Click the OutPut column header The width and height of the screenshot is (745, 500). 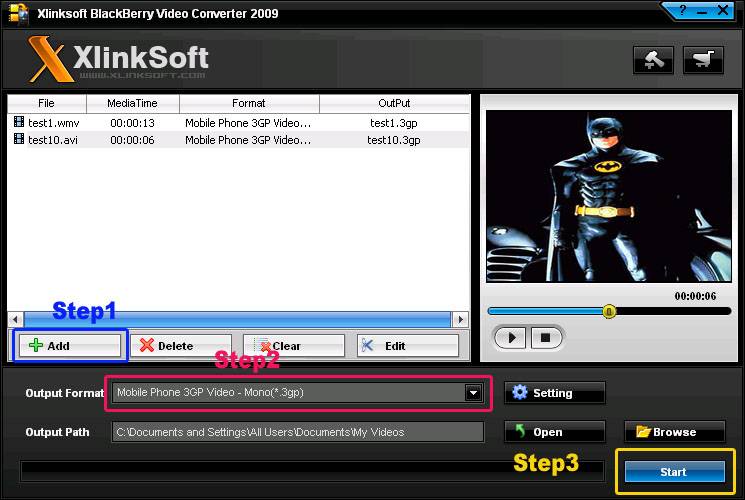point(394,103)
